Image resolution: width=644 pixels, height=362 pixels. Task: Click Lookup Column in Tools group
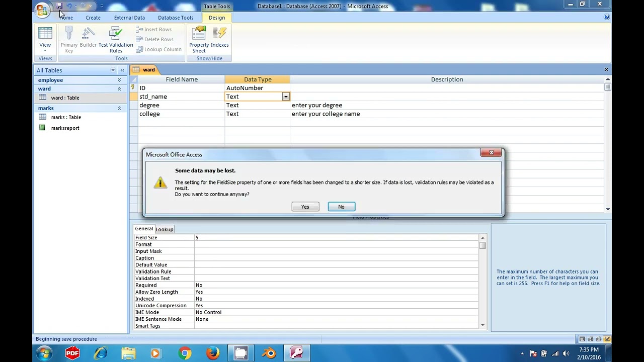tap(159, 49)
